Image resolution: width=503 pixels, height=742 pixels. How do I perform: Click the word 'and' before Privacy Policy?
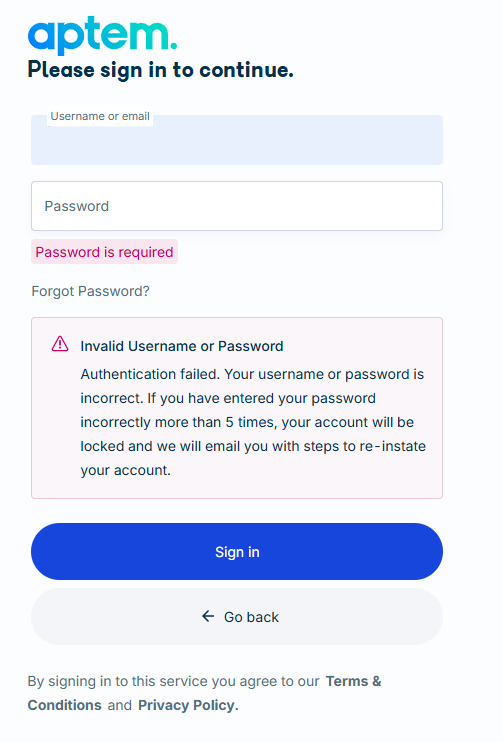(119, 705)
